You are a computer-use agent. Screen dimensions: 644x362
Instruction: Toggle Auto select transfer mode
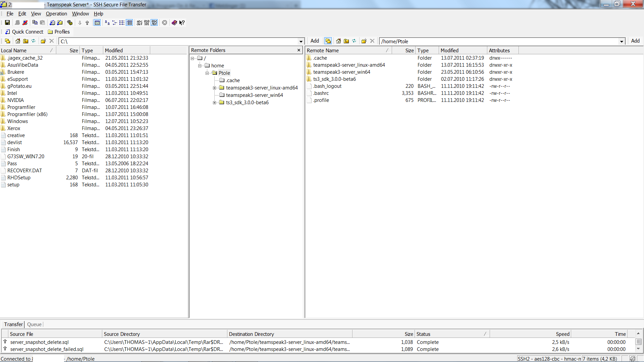pos(154,23)
